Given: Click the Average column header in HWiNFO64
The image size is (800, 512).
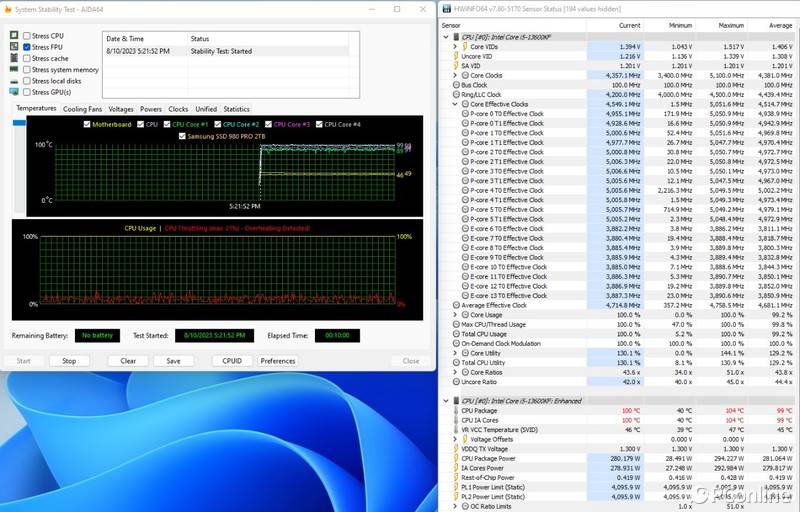Looking at the screenshot, I should (x=773, y=25).
